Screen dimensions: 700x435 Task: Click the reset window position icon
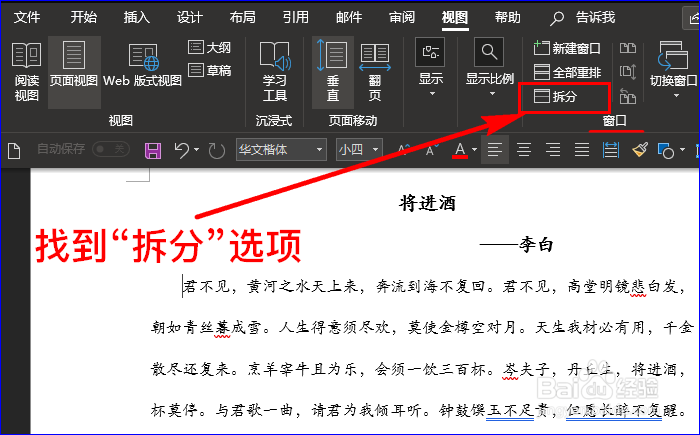628,96
